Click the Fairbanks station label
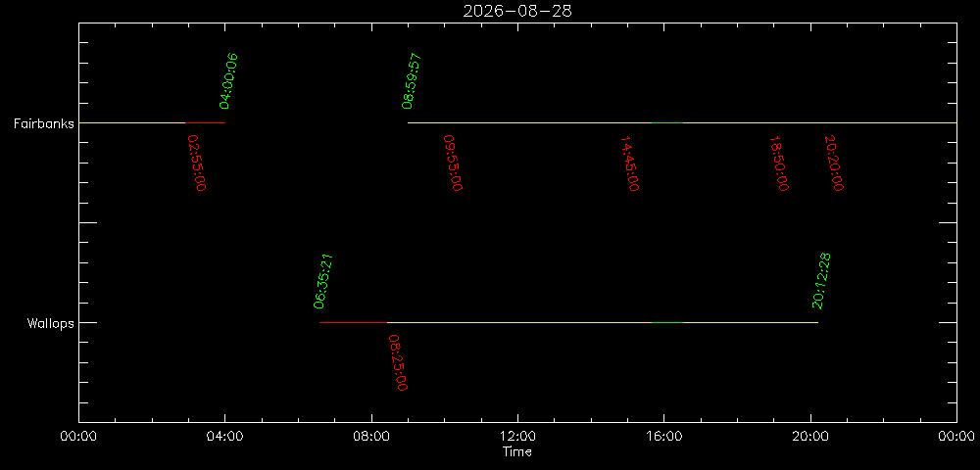Image resolution: width=980 pixels, height=470 pixels. (x=44, y=123)
